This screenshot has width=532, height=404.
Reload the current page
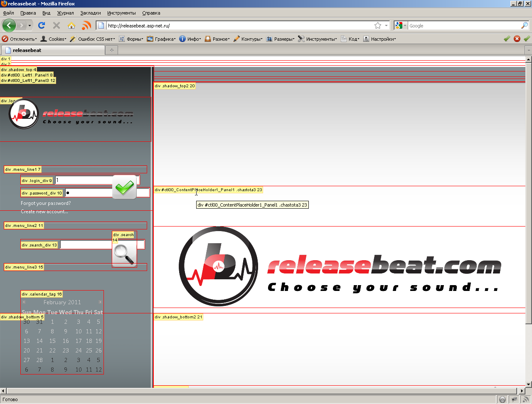(x=42, y=25)
